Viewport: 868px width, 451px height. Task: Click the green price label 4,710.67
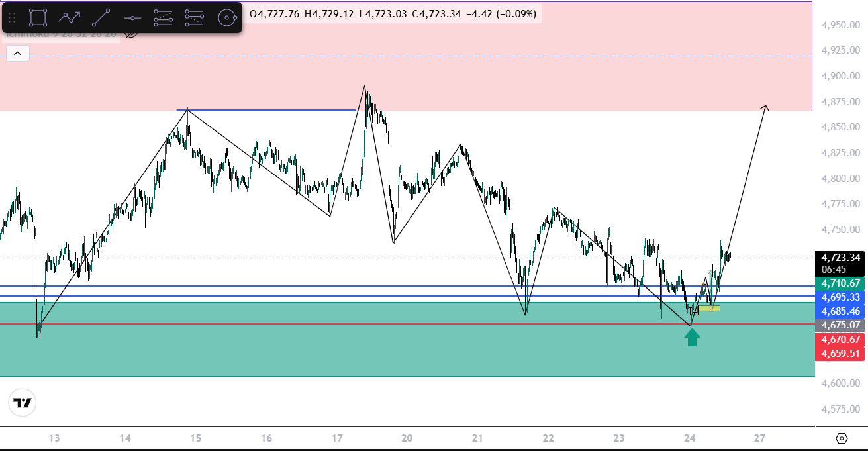click(x=840, y=283)
